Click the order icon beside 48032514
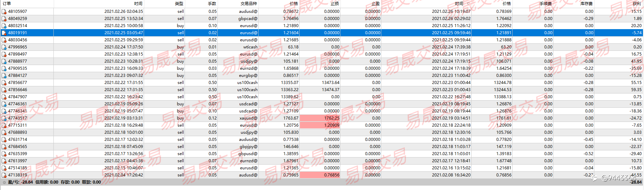This screenshot has width=644, height=190. [x=4, y=26]
